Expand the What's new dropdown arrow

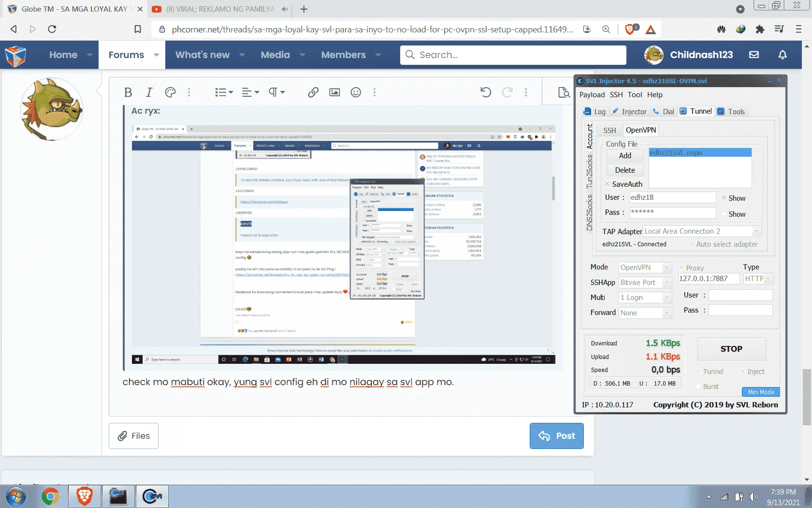(242, 55)
